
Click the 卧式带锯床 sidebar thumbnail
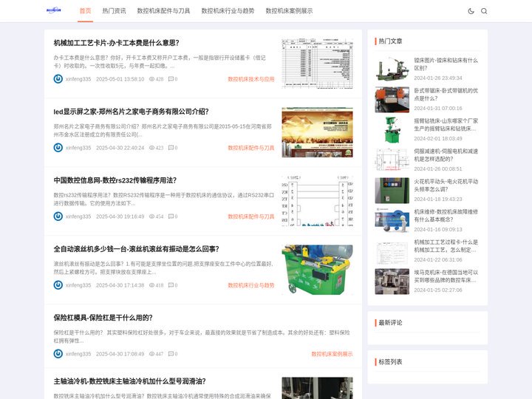(x=392, y=100)
